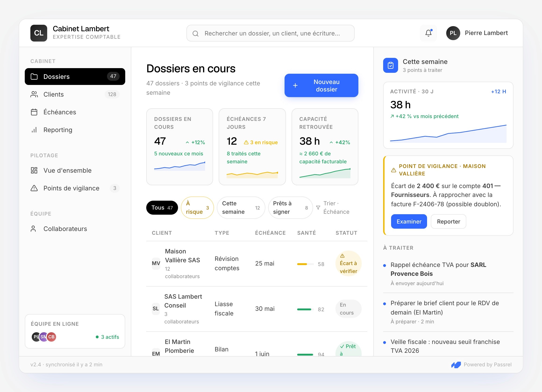
Task: Open Maison Vallière SAS row
Action: (x=257, y=264)
